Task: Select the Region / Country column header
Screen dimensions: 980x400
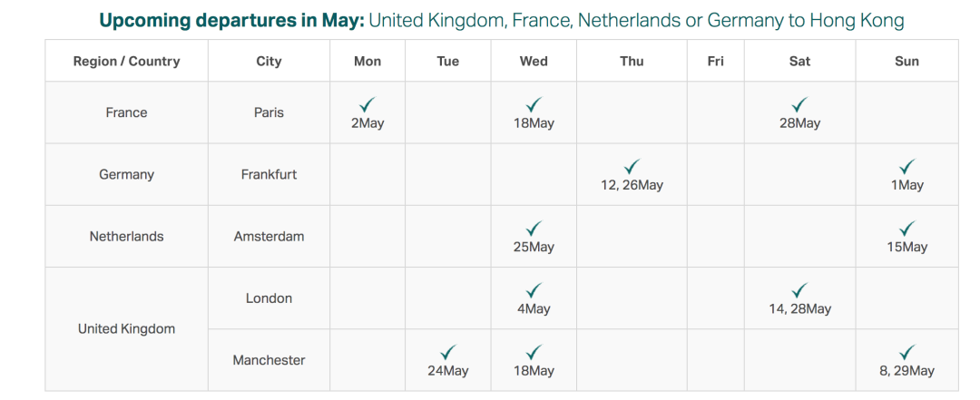Action: 126,61
